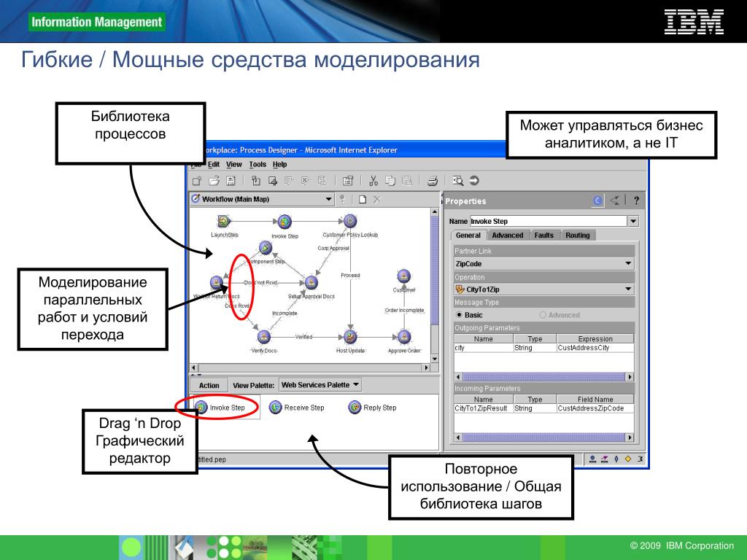Select the Advanced message type radio button

543,315
